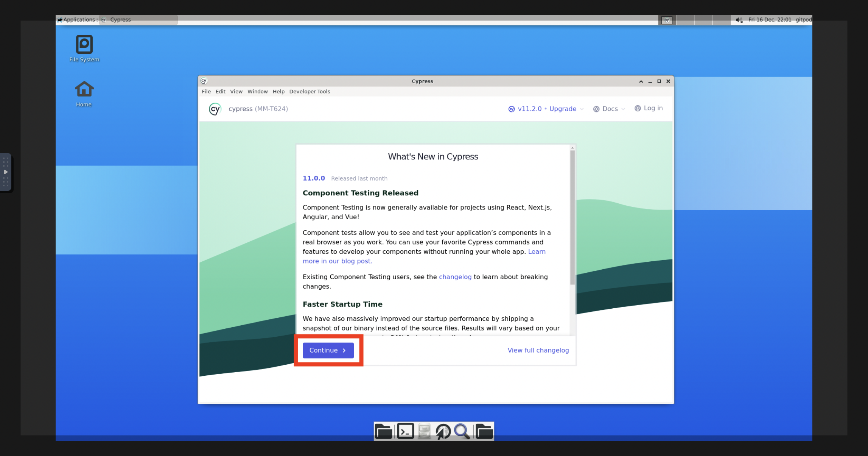Click the Cypress logo in the app header
The height and width of the screenshot is (456, 868).
(x=215, y=109)
